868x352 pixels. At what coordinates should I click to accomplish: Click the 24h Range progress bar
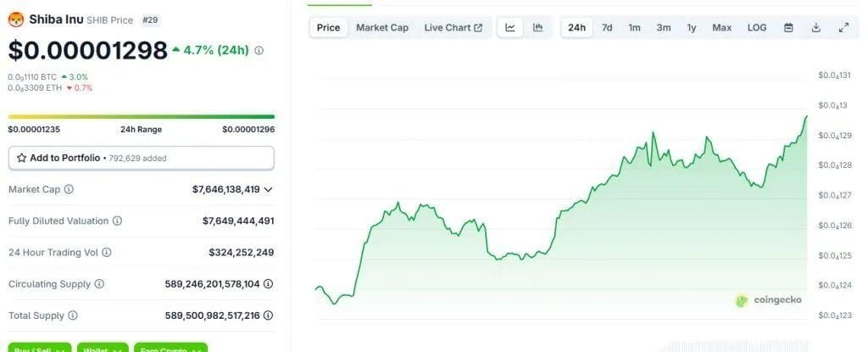[142, 116]
